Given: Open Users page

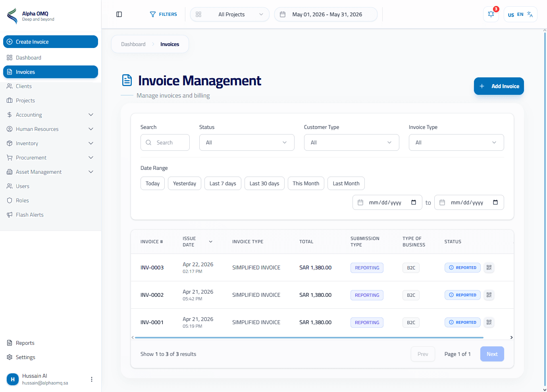Looking at the screenshot, I should [x=50, y=186].
